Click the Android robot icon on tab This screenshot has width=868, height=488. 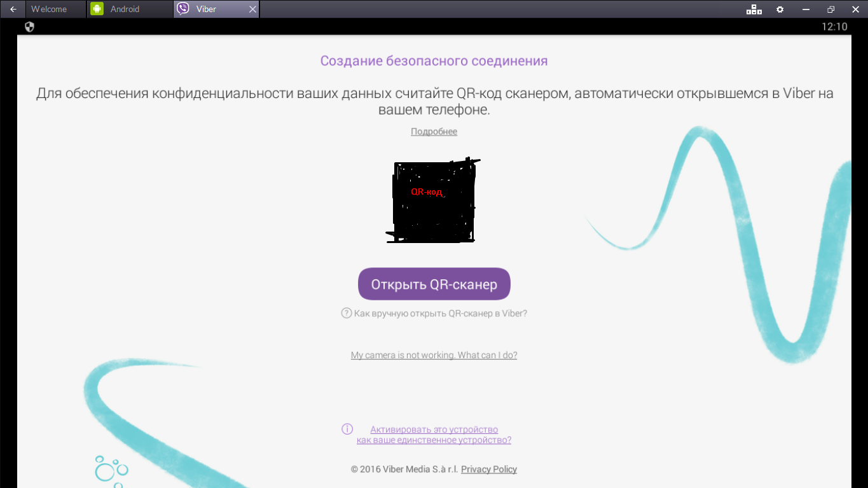[97, 9]
